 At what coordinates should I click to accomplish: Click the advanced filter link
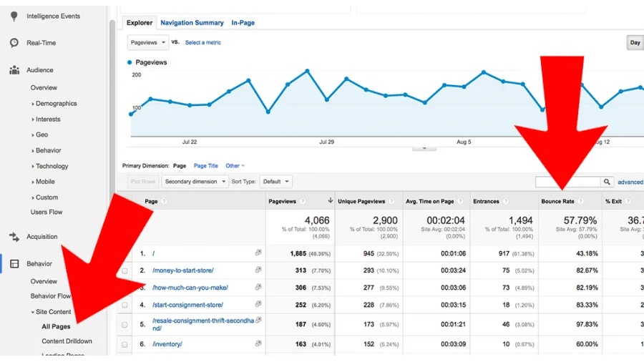tap(630, 182)
